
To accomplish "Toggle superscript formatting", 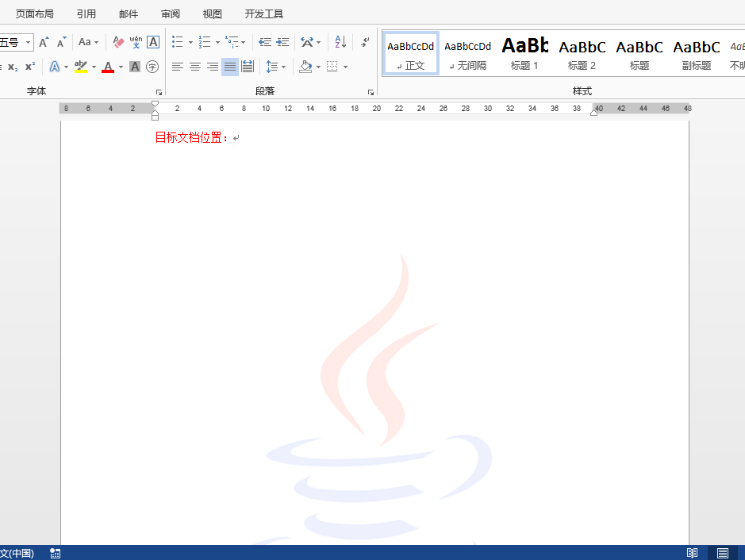I will pos(30,67).
